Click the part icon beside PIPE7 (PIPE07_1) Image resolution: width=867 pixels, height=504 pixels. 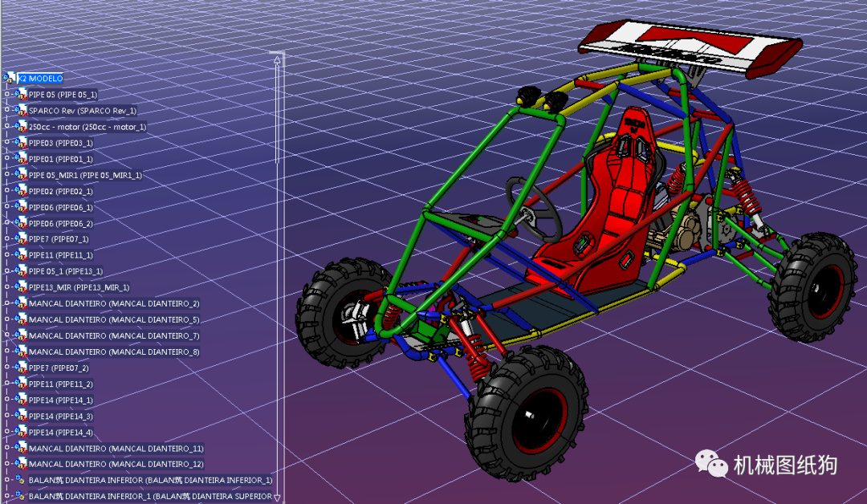point(20,238)
